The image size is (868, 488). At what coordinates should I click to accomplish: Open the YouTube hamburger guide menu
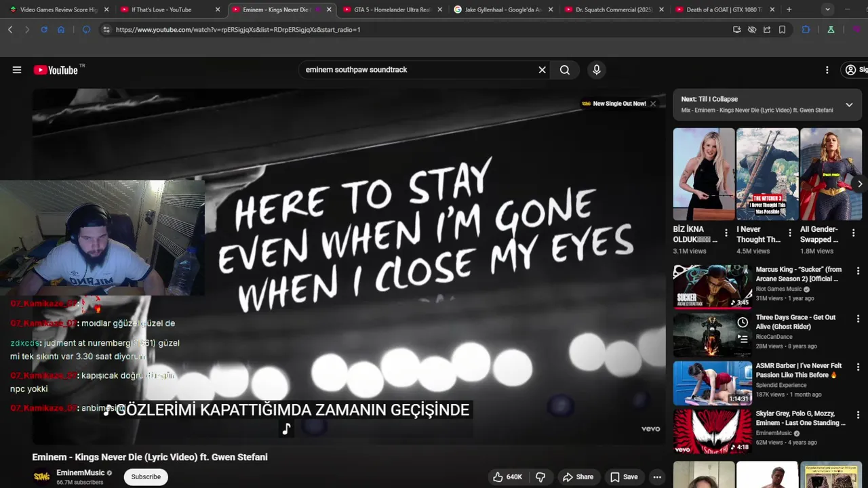[x=17, y=70]
